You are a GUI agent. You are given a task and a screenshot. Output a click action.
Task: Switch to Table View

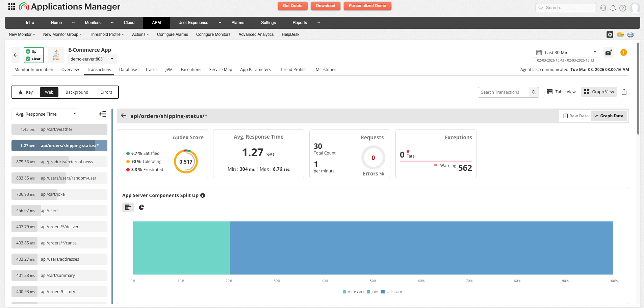point(561,92)
